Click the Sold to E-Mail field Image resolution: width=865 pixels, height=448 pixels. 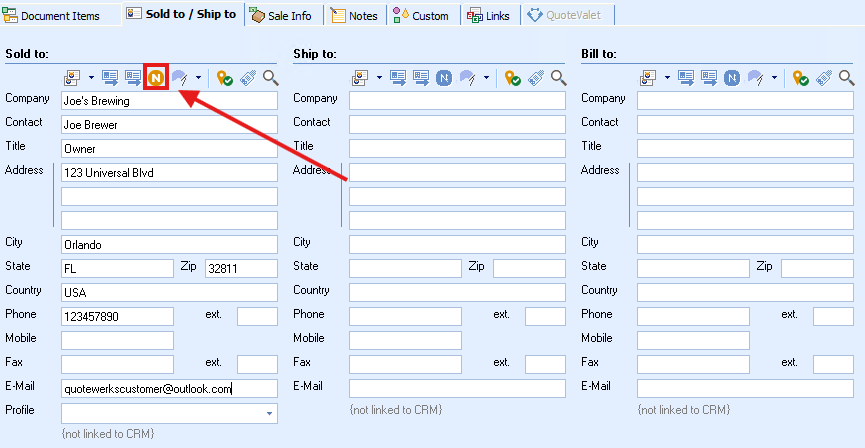(169, 389)
